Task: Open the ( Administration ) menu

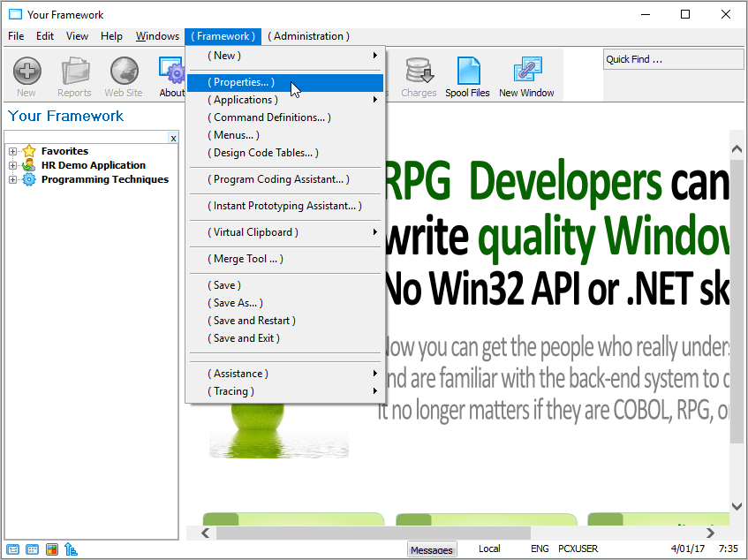Action: point(308,36)
